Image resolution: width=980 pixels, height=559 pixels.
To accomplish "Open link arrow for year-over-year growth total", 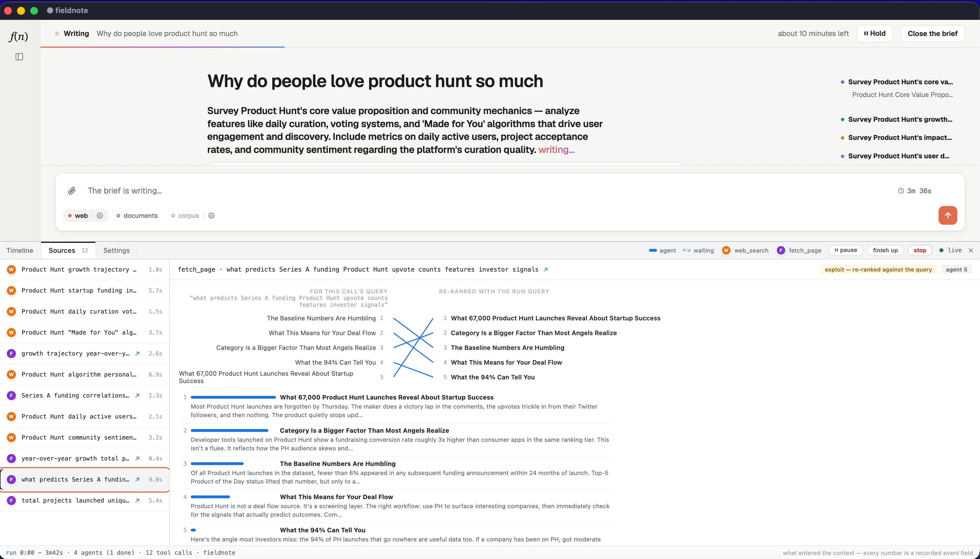I will [x=137, y=459].
